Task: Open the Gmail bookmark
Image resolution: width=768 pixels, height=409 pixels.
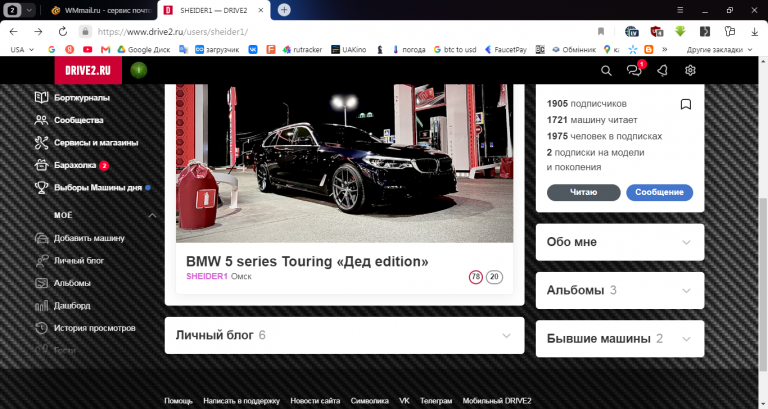Action: 105,49
